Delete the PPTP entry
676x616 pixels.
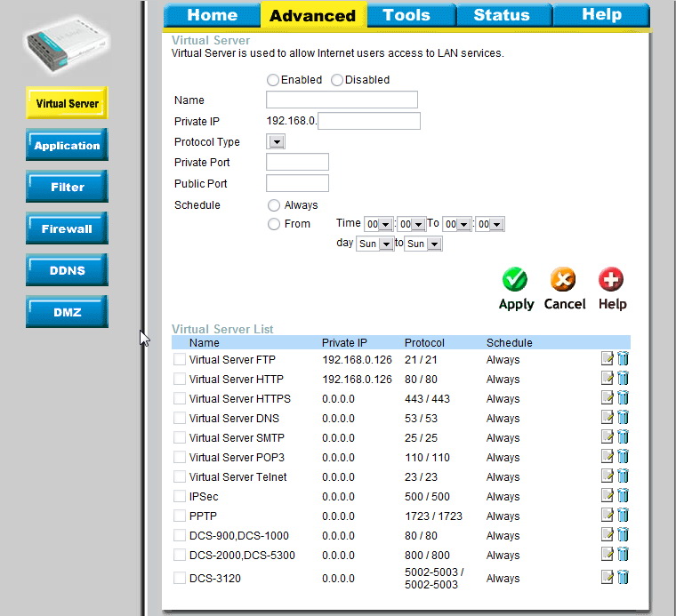[623, 515]
